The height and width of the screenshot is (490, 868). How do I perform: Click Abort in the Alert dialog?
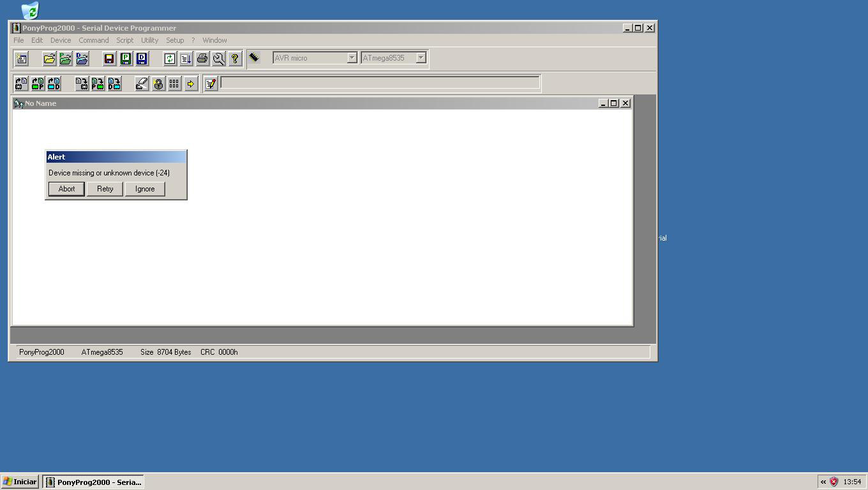(66, 189)
